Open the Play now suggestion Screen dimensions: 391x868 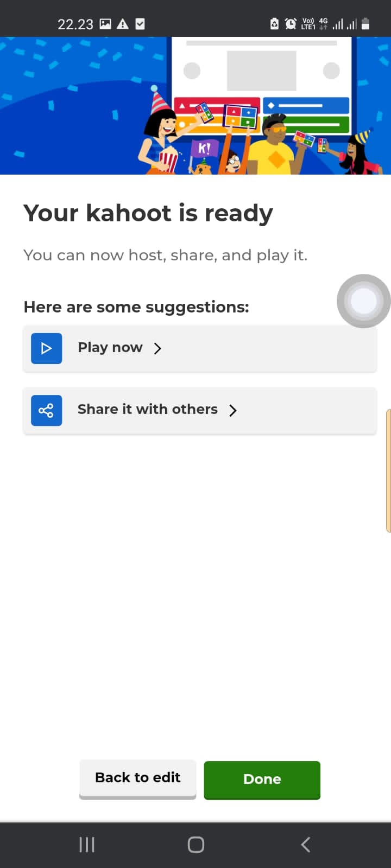200,349
